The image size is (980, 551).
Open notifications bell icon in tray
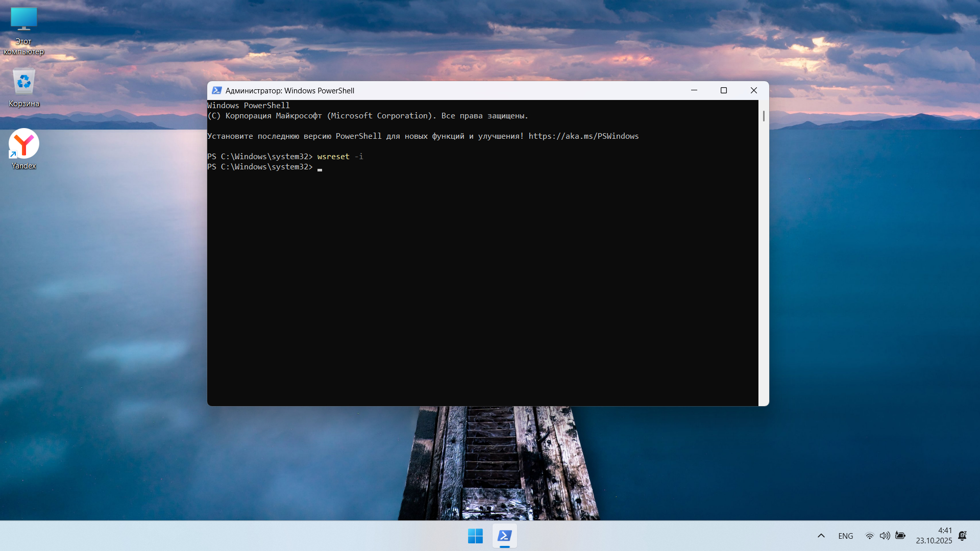point(962,536)
